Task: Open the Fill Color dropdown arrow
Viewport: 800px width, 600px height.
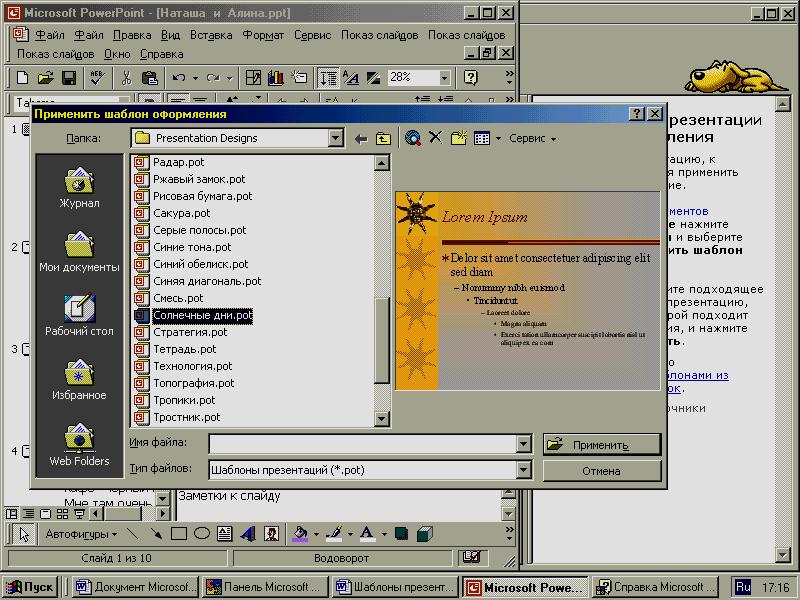Action: pyautogui.click(x=316, y=534)
